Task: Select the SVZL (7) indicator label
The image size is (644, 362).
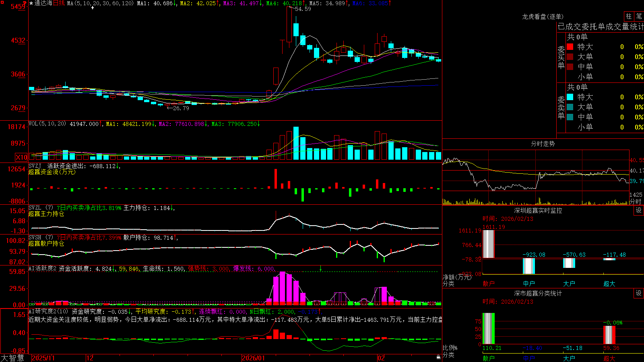Action: pyautogui.click(x=41, y=208)
